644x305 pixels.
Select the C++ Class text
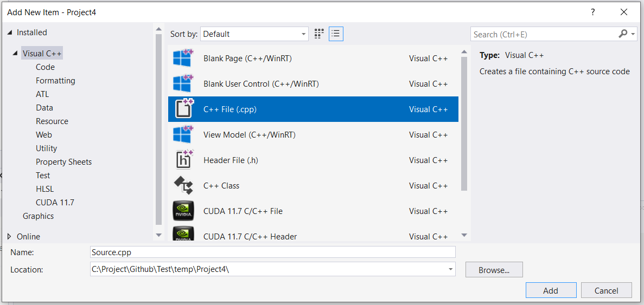click(221, 185)
